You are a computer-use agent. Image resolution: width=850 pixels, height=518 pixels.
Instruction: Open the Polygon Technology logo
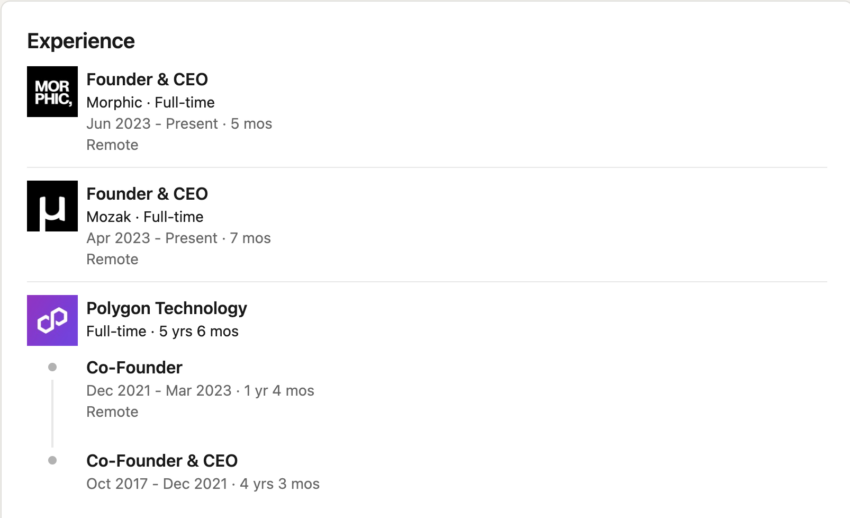coord(52,320)
